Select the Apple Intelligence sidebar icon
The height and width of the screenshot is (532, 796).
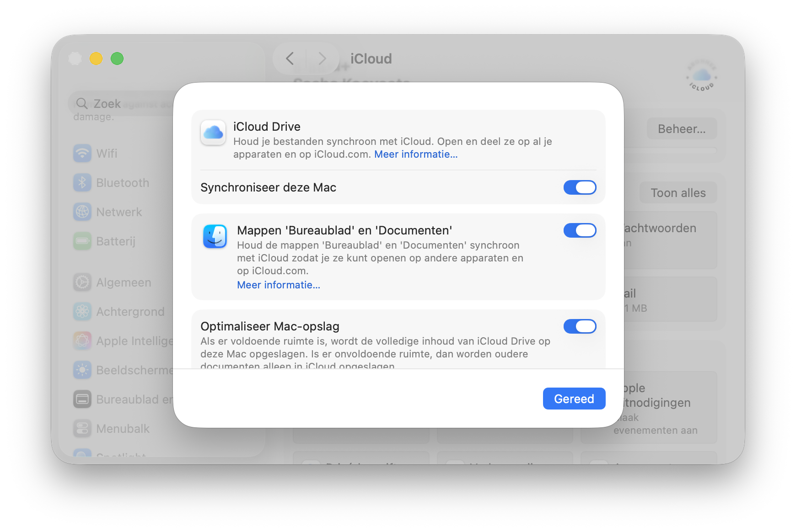[x=82, y=340]
